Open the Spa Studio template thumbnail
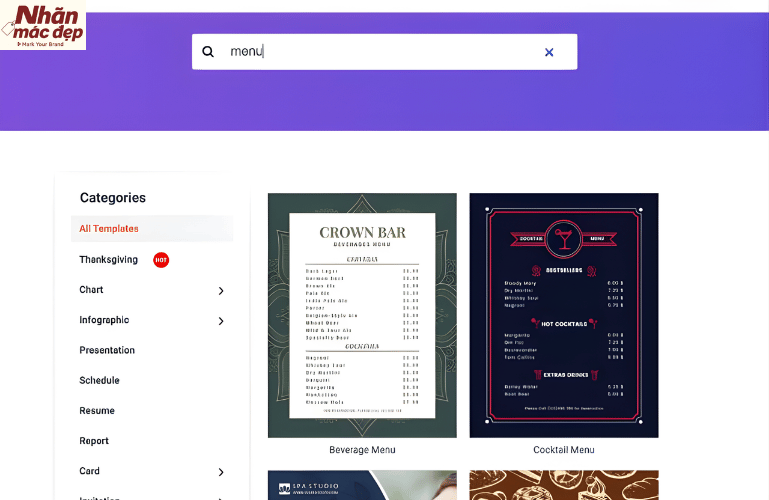769x500 pixels. click(362, 485)
